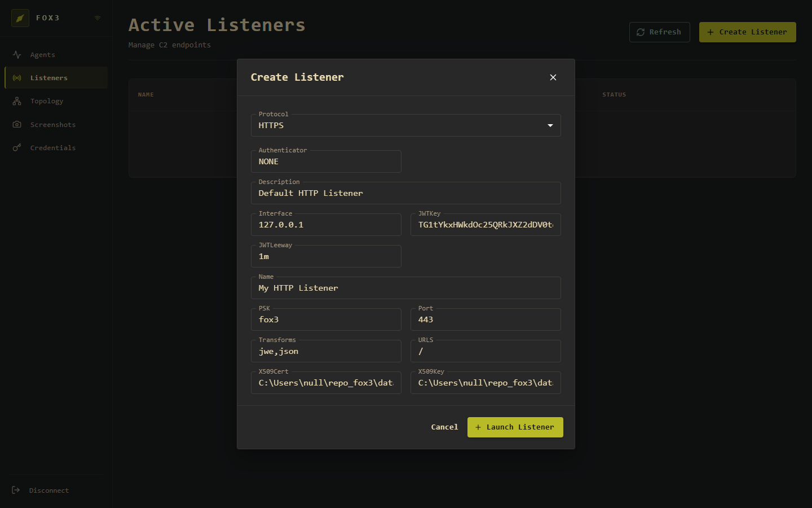Click the Interface field with 127.0.0.1
This screenshot has width=812, height=508.
[326, 225]
